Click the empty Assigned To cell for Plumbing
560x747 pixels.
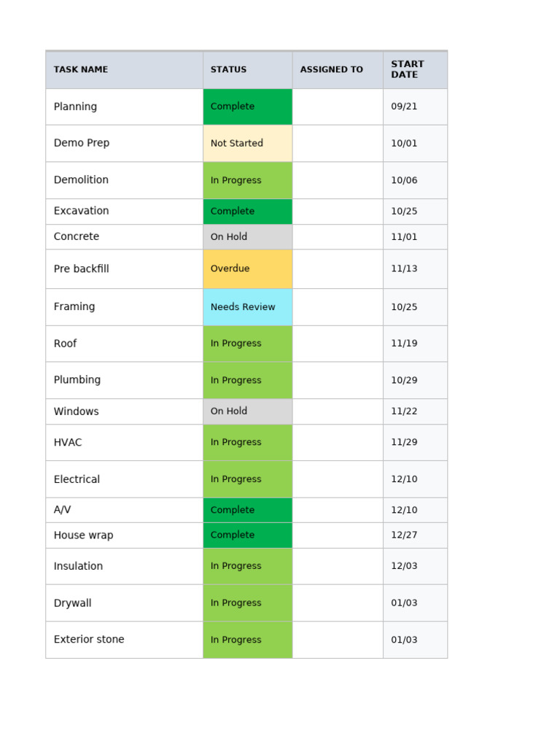[x=338, y=381]
